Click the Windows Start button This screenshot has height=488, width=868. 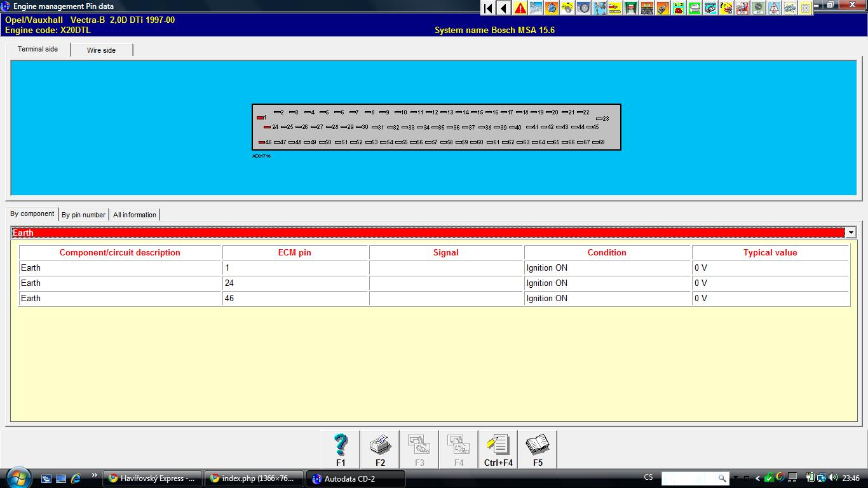pos(17,477)
